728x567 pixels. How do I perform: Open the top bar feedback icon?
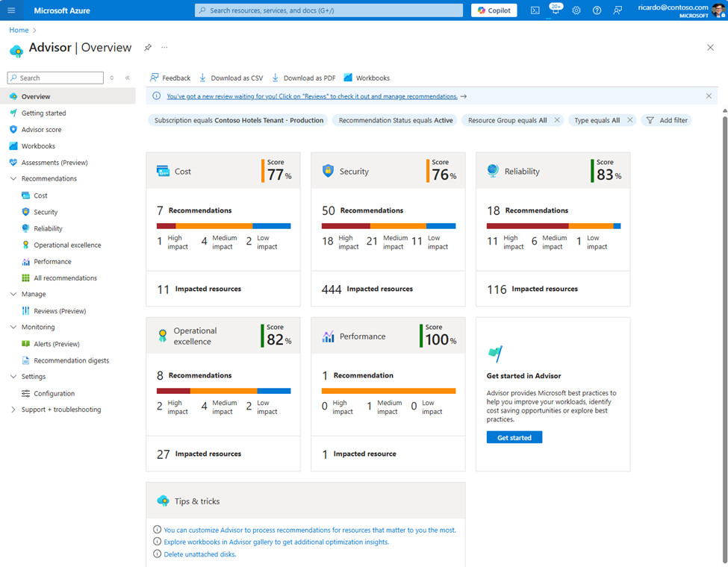(x=617, y=10)
